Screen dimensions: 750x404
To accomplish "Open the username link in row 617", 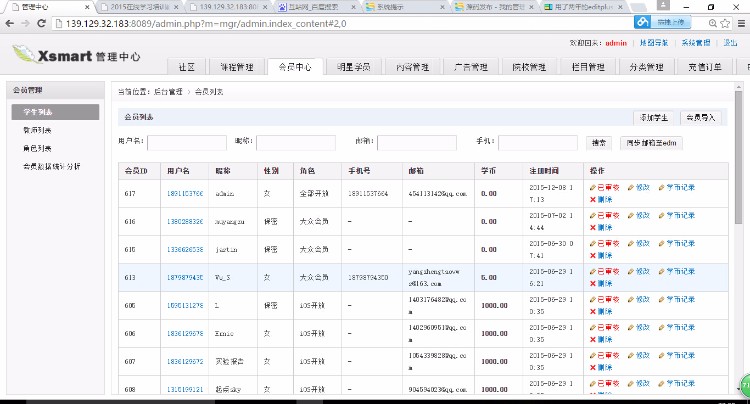I will 185,194.
